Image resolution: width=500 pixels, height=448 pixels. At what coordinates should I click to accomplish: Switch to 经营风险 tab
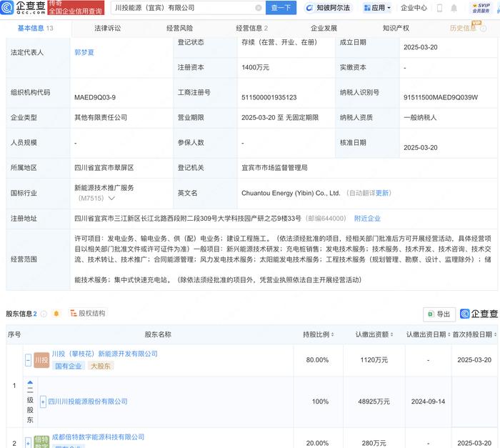pos(179,29)
